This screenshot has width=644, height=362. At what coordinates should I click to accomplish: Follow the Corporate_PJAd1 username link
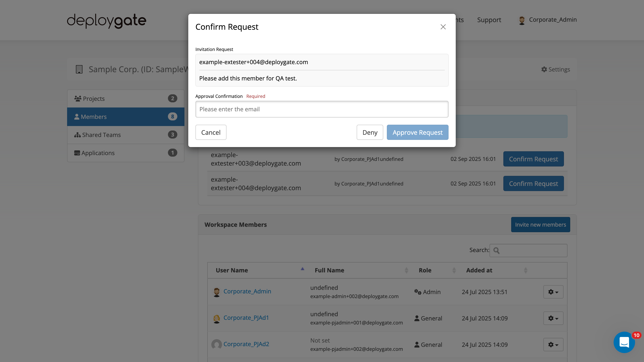(x=246, y=318)
